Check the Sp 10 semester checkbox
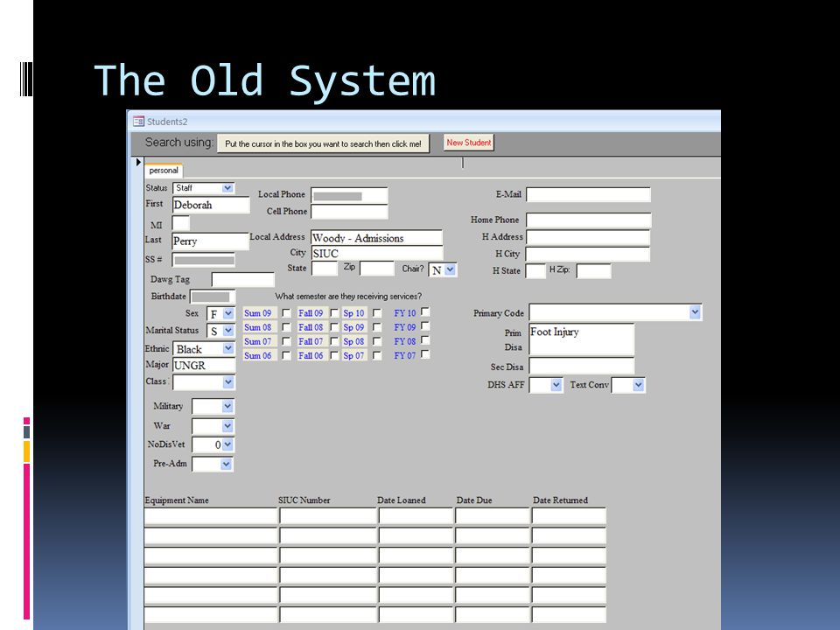Image resolution: width=840 pixels, height=630 pixels. click(x=377, y=313)
